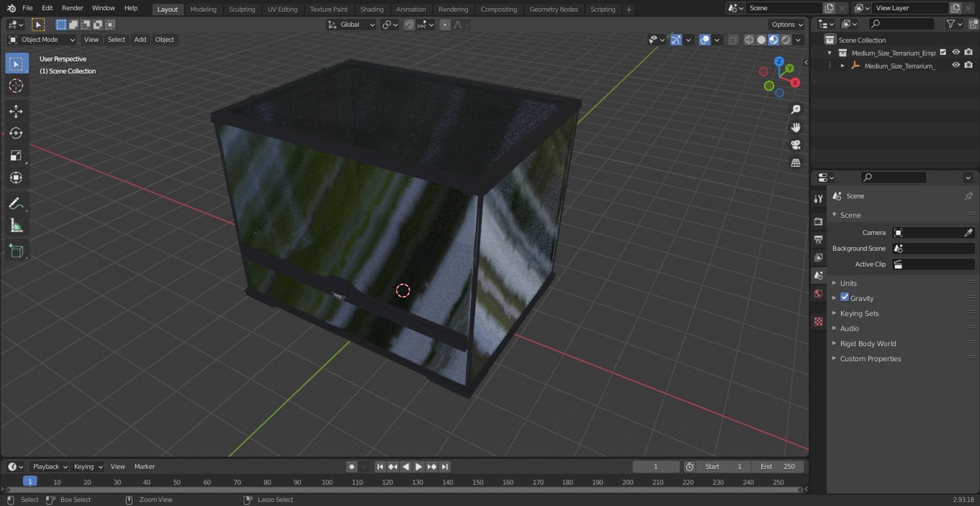The height and width of the screenshot is (506, 980).
Task: Activate the Select Box tool
Action: [x=16, y=64]
